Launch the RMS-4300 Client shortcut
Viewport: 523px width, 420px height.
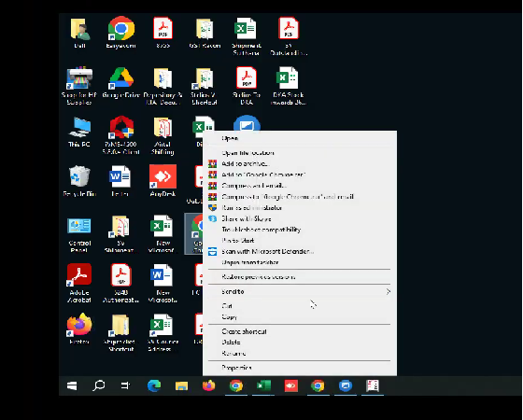121,135
